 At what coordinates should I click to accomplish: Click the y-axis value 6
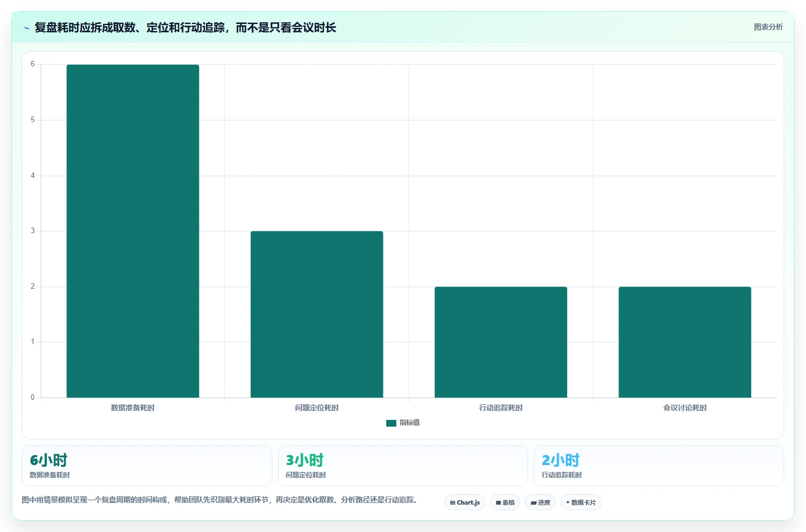click(x=32, y=64)
